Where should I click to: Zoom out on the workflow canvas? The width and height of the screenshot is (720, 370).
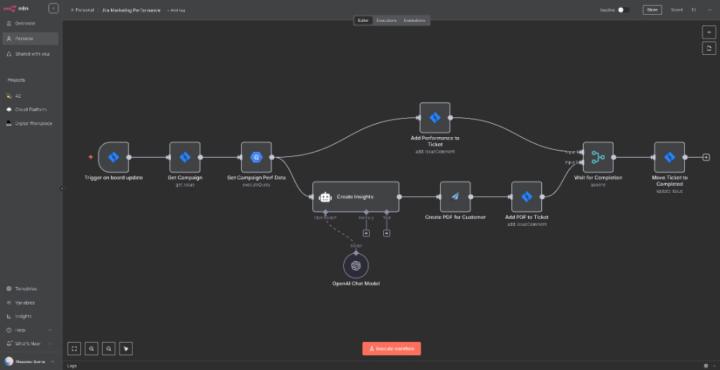[109, 348]
